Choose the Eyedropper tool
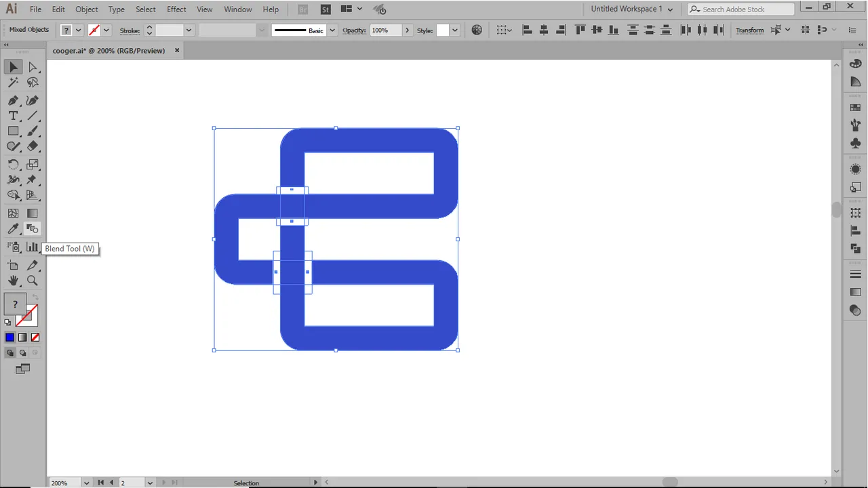Screen dimensions: 868x488 click(x=14, y=229)
